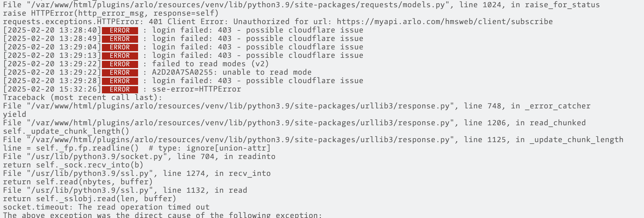Click ERROR badge for sse-error=HTTPError line
Image resolution: width=644 pixels, height=218 pixels.
(x=120, y=89)
